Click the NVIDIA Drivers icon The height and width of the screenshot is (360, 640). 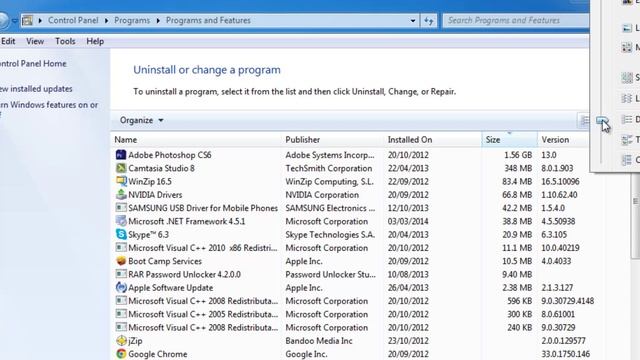coord(121,195)
